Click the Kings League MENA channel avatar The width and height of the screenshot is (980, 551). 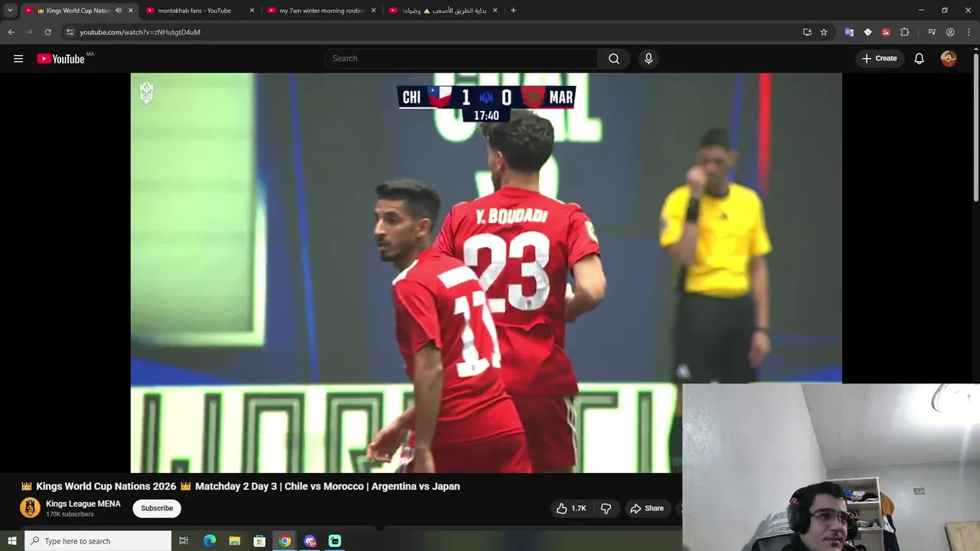pyautogui.click(x=30, y=508)
